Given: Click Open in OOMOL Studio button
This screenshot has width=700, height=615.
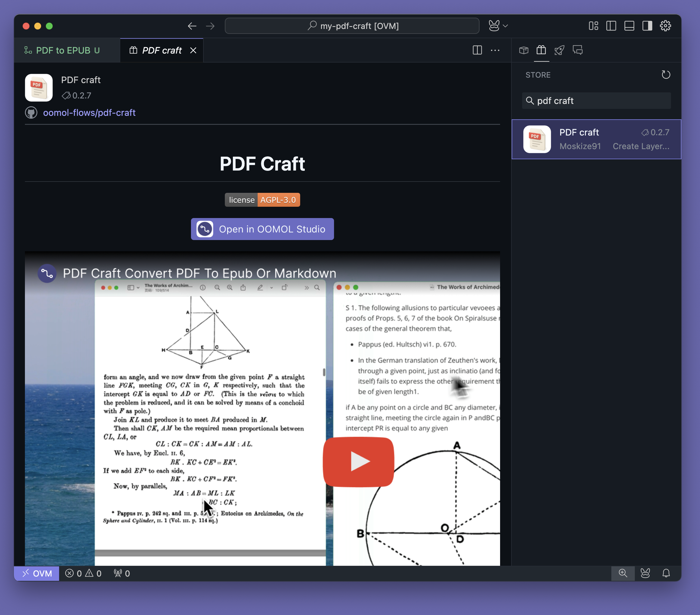Looking at the screenshot, I should pyautogui.click(x=262, y=229).
